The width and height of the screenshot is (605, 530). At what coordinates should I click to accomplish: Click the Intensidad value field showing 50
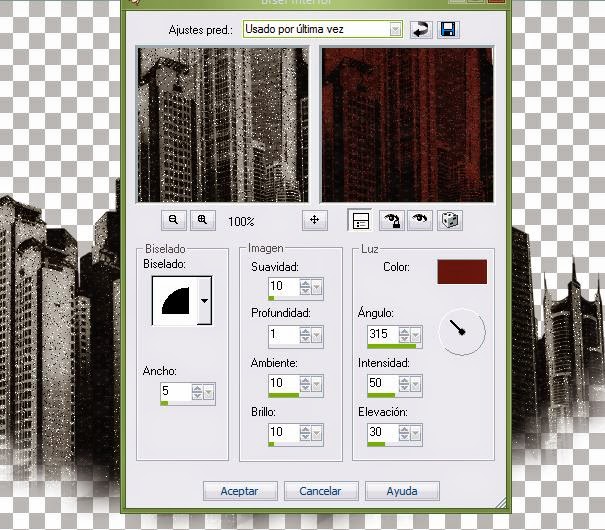click(383, 383)
